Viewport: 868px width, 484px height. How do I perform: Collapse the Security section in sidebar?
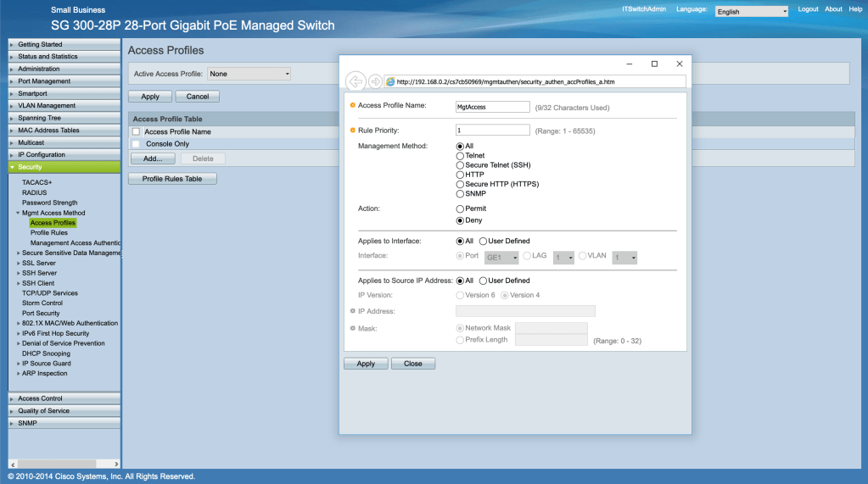click(x=12, y=167)
